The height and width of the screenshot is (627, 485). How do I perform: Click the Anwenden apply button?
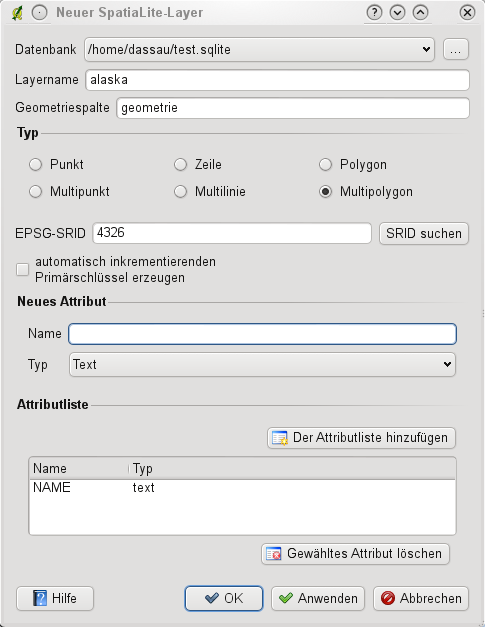click(318, 599)
